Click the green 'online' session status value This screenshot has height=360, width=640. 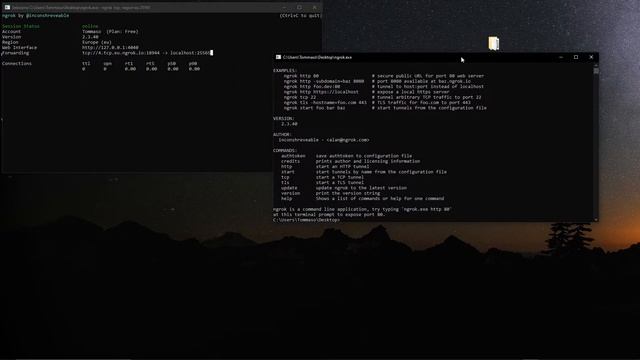pyautogui.click(x=90, y=26)
